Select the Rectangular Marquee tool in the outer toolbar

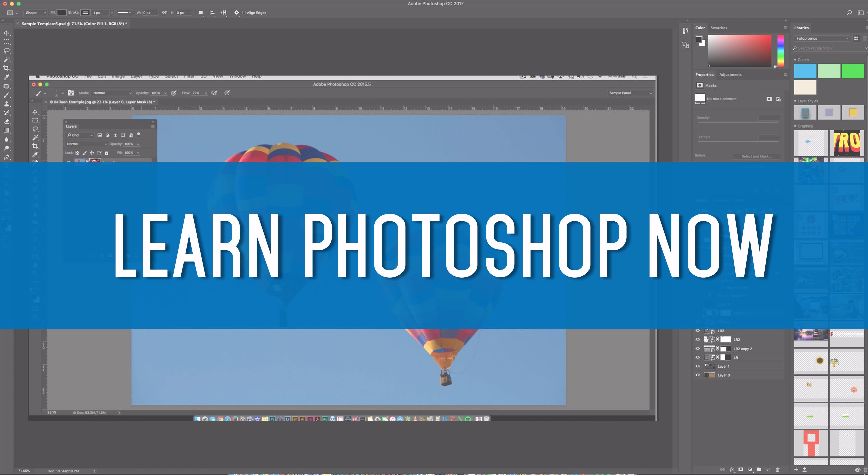[x=6, y=42]
